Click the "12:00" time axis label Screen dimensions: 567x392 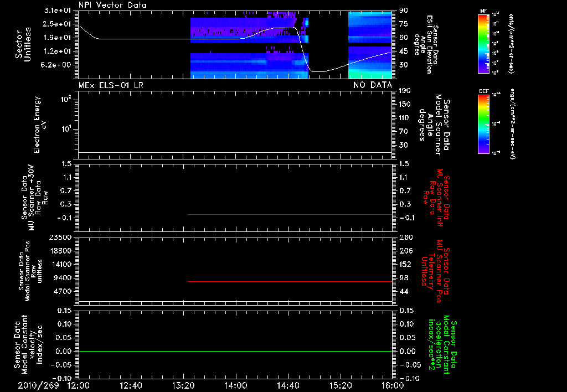tap(79, 385)
